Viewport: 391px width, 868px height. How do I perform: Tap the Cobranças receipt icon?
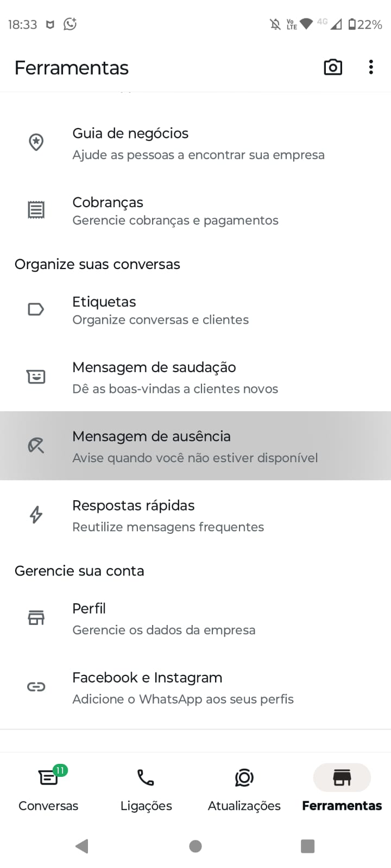(x=36, y=210)
